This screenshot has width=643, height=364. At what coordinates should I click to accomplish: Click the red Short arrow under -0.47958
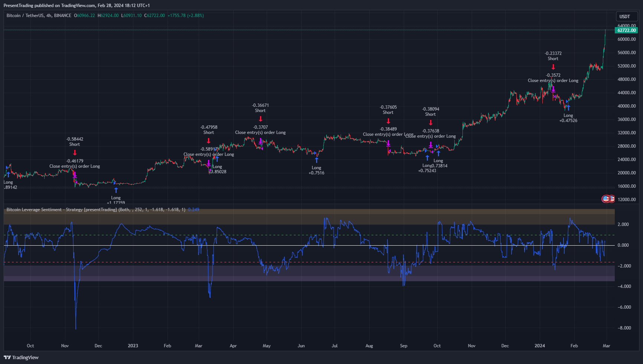coord(208,141)
